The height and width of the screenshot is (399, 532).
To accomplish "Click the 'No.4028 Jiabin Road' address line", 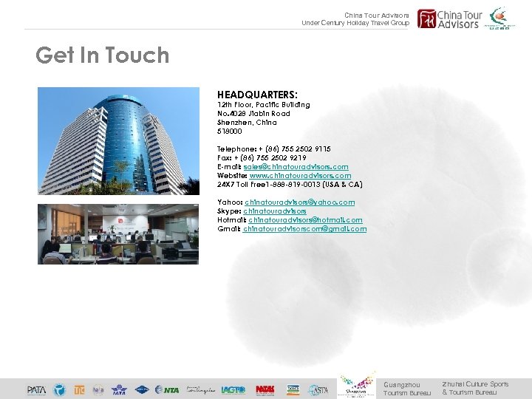I will point(253,114).
